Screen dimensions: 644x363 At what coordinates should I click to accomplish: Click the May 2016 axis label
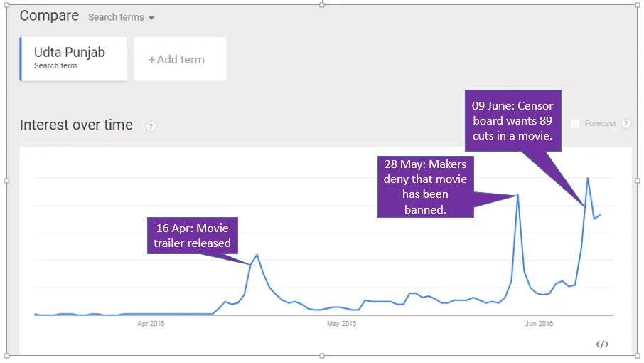(x=341, y=324)
